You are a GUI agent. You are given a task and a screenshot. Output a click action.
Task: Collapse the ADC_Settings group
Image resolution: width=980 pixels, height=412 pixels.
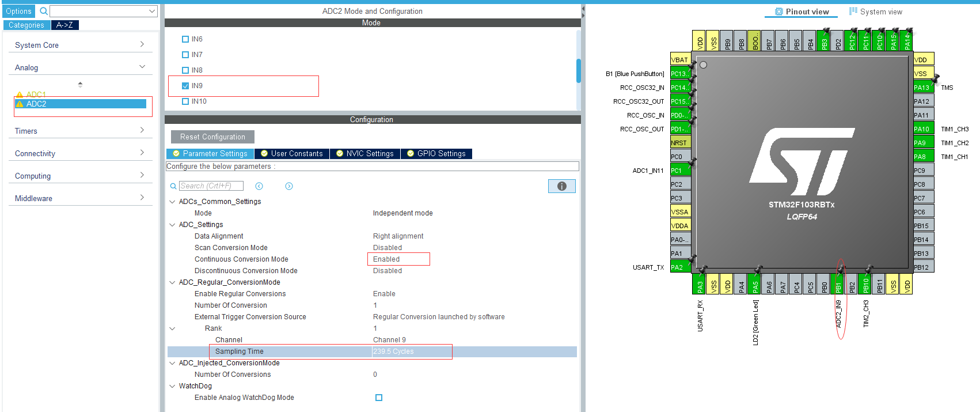pyautogui.click(x=172, y=225)
